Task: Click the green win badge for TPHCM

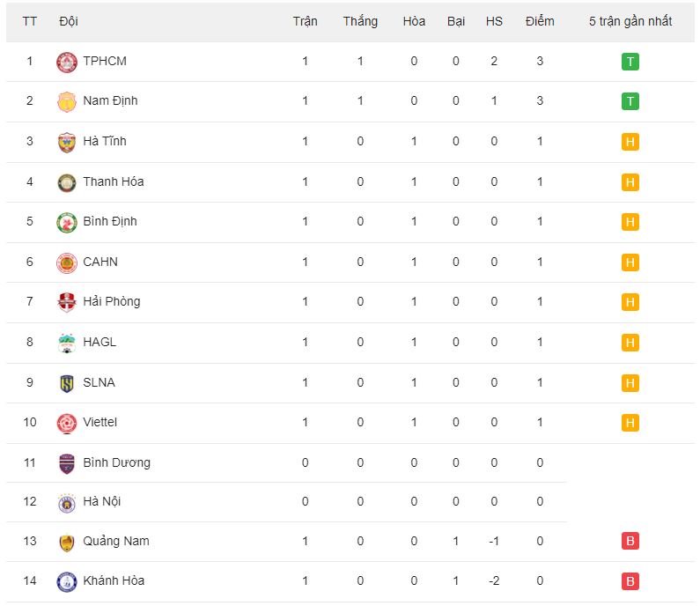Action: [630, 62]
